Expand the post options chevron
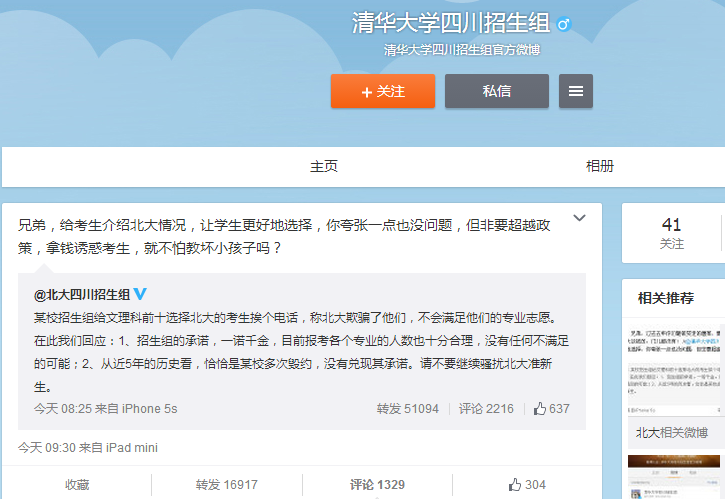The image size is (725, 499). 579,218
